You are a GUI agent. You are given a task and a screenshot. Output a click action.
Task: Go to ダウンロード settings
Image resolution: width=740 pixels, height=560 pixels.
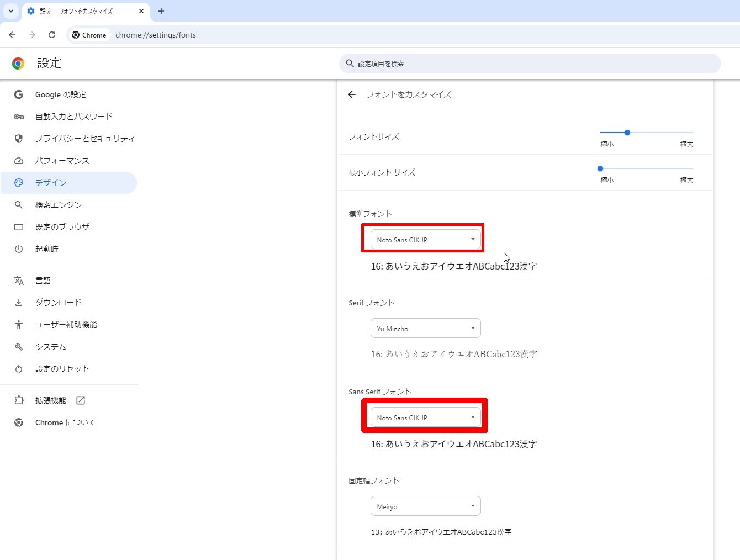click(68, 303)
